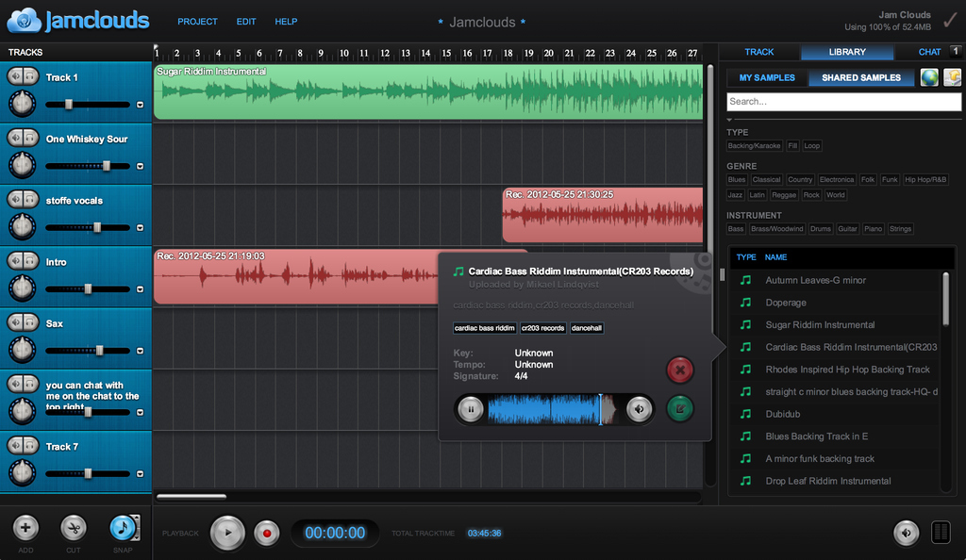Image resolution: width=966 pixels, height=560 pixels.
Task: Select the MY SAMPLES tab
Action: pos(766,77)
